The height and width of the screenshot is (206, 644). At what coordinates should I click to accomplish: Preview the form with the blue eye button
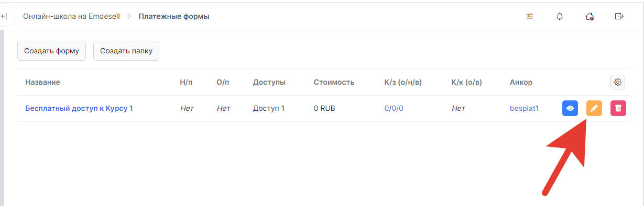[570, 108]
